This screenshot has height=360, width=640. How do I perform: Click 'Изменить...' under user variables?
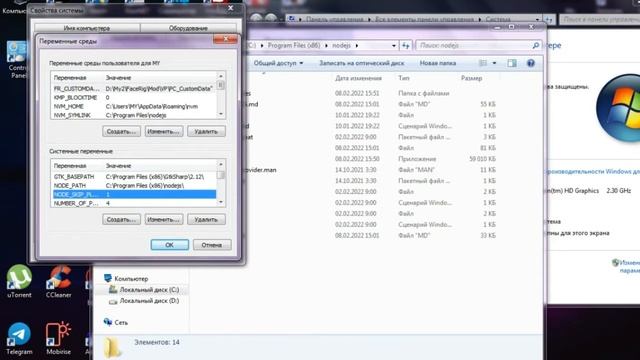(x=164, y=131)
